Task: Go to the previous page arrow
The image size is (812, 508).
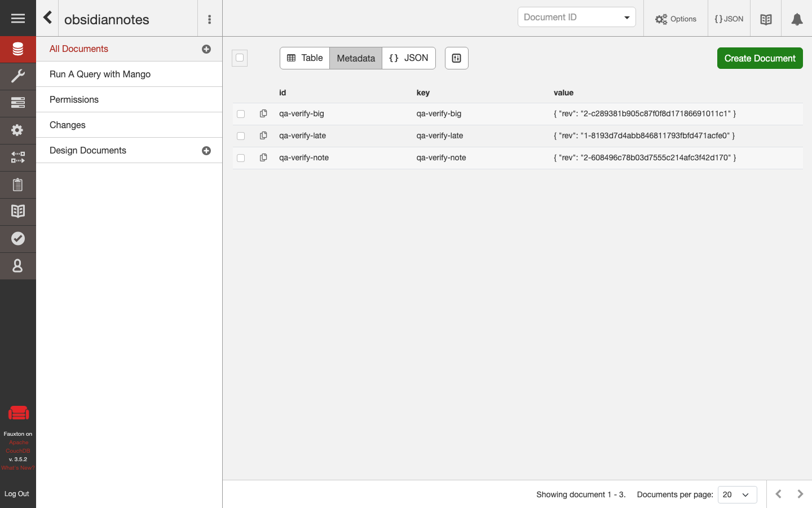Action: [778, 494]
